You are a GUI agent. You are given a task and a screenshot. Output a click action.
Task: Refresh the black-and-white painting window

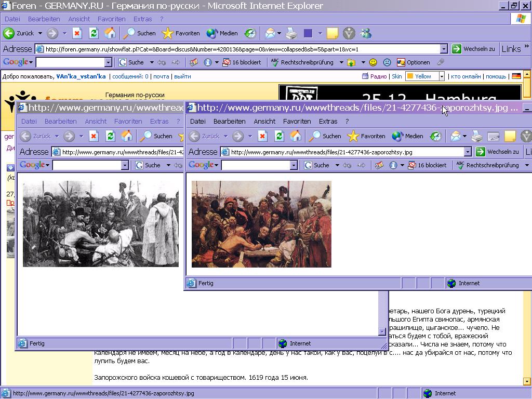(x=110, y=137)
